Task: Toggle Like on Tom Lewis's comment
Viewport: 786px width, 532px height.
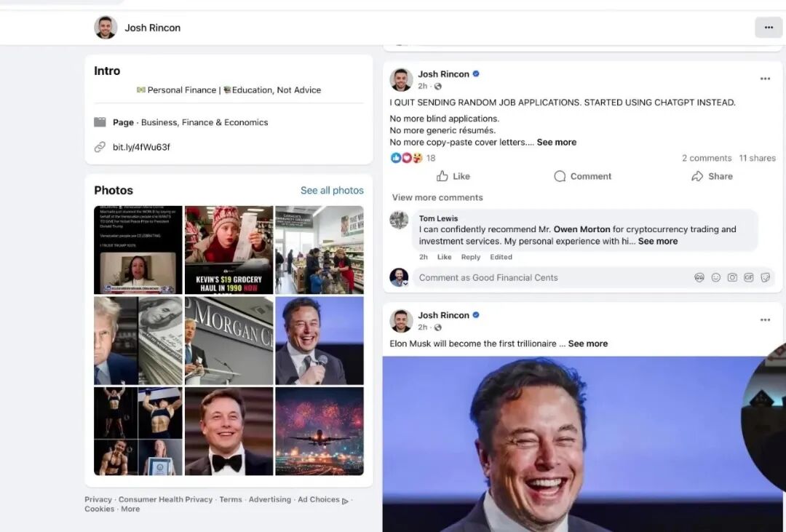Action: point(444,257)
